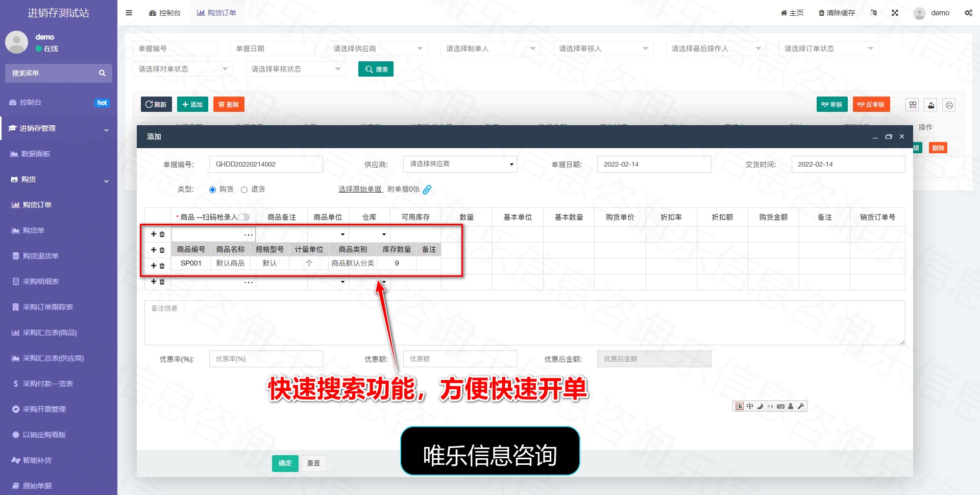Image resolution: width=980 pixels, height=495 pixels.
Task: Click the 清除缓存 link in the top bar
Action: 837,13
